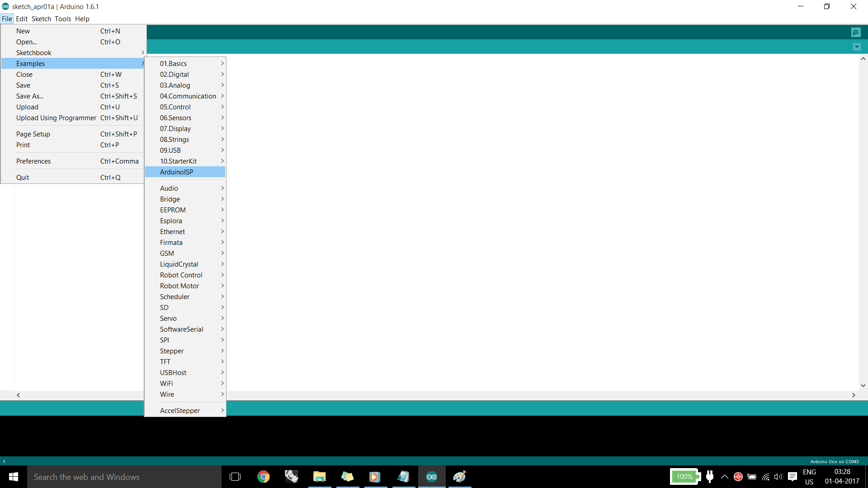Open Windows Start menu
868x488 pixels.
(14, 477)
